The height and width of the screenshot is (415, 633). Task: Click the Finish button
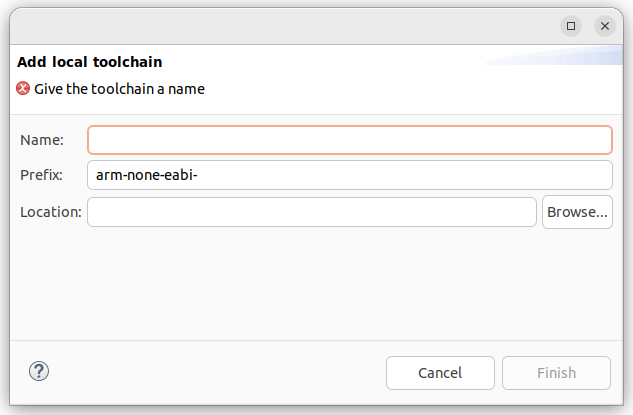pyautogui.click(x=556, y=373)
